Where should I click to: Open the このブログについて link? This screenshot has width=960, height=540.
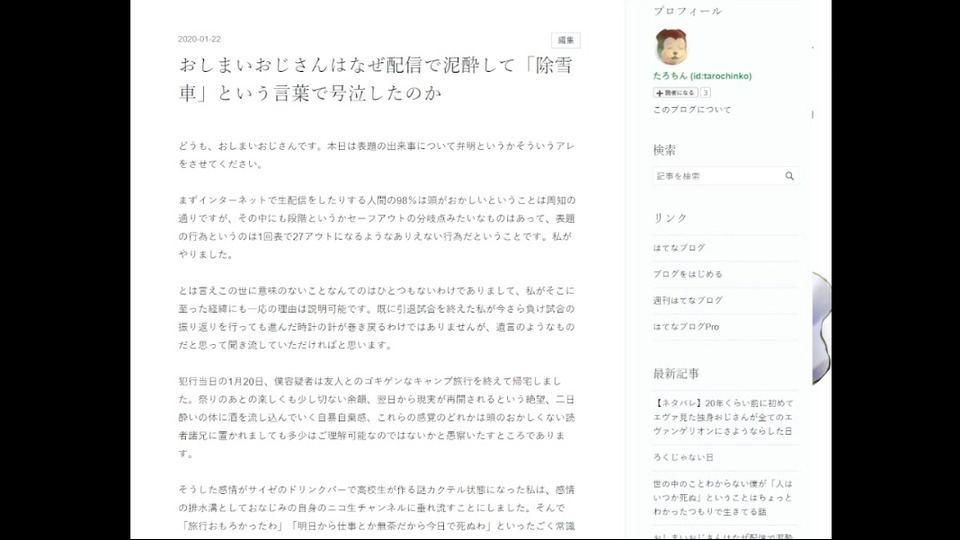(x=692, y=110)
